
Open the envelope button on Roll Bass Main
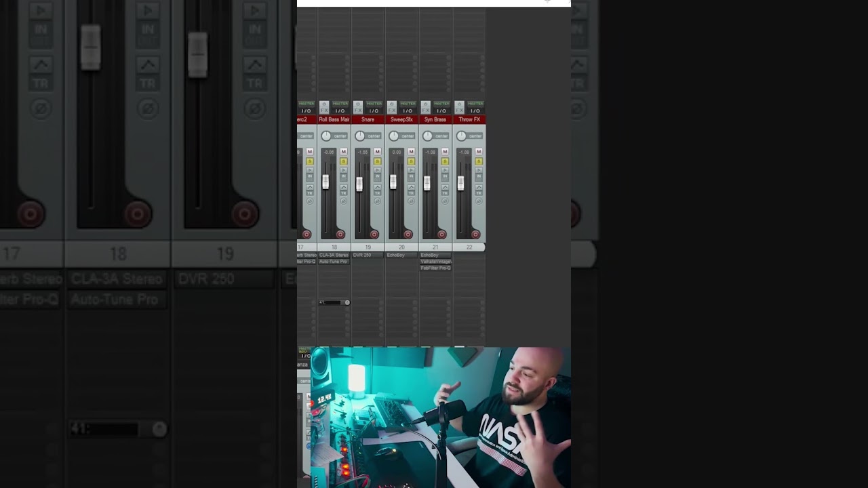pyautogui.click(x=344, y=186)
